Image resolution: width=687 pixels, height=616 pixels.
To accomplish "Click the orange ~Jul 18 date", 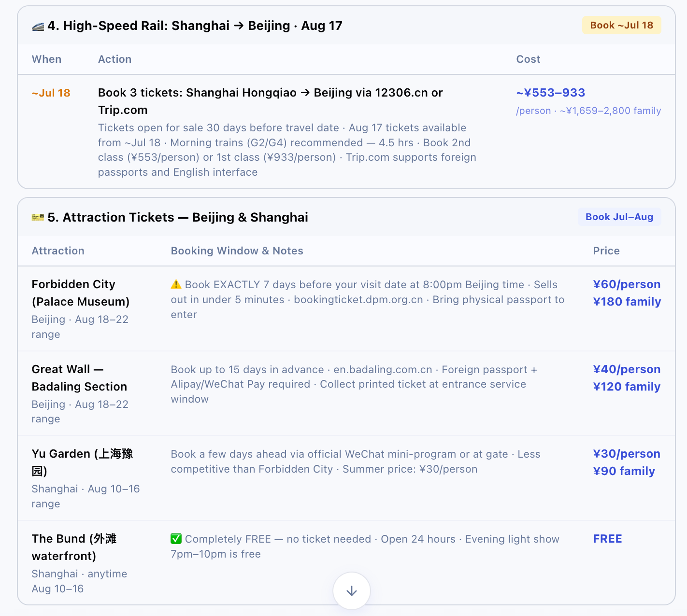I will point(51,93).
